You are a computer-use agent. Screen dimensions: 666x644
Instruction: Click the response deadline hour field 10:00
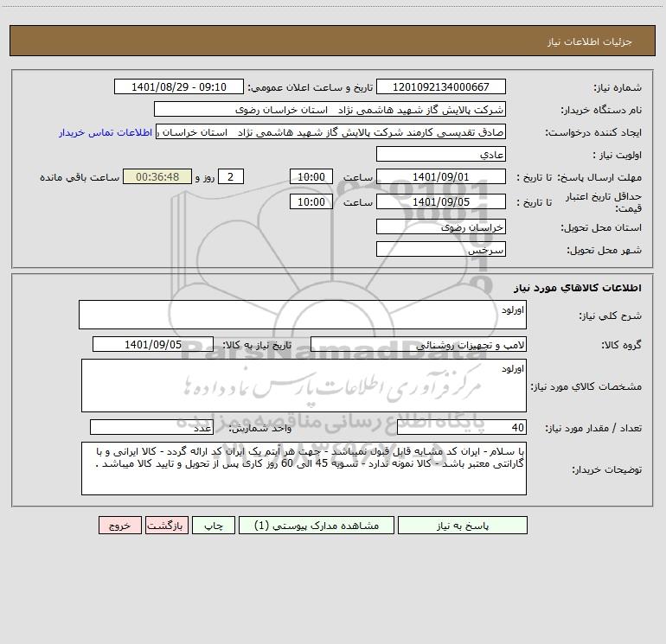(x=311, y=176)
